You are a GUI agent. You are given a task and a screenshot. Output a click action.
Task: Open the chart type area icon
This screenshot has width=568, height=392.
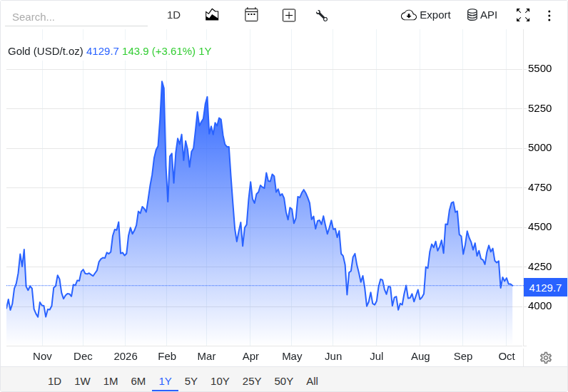click(212, 15)
